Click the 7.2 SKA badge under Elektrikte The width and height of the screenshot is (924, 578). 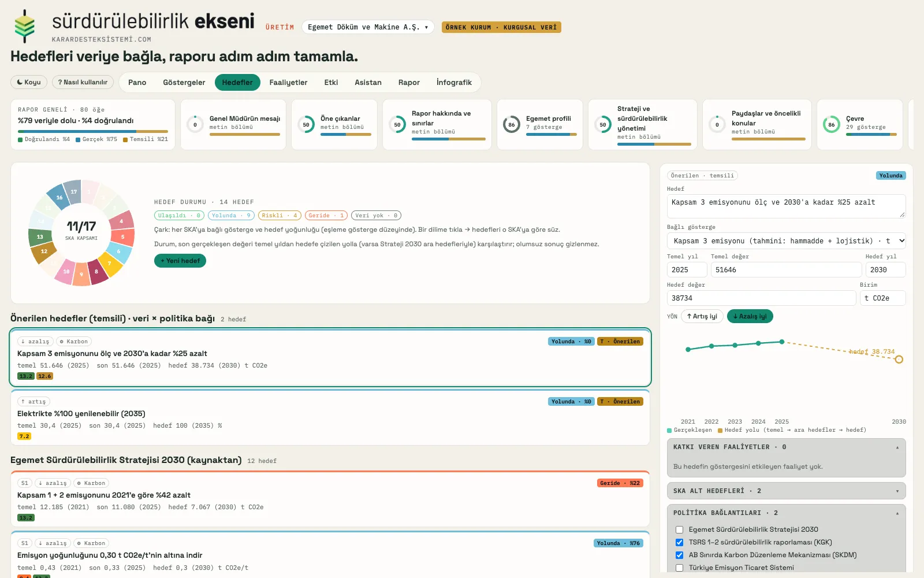click(24, 436)
